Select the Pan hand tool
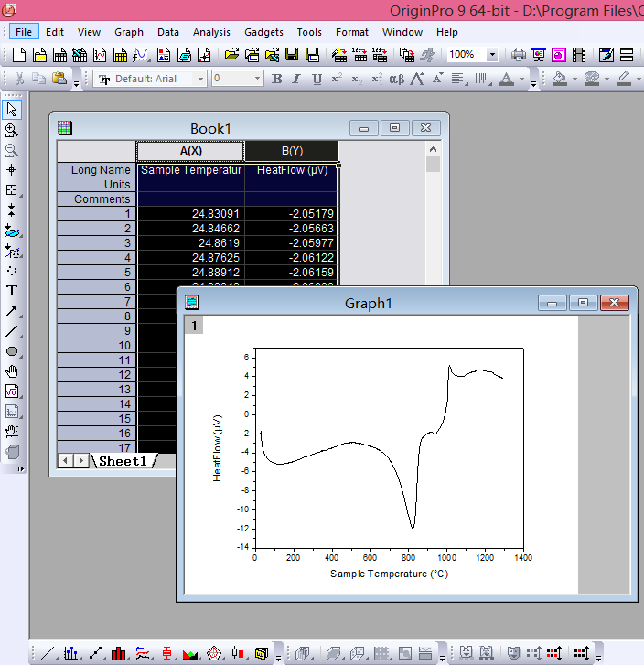644x665 pixels. click(12, 371)
